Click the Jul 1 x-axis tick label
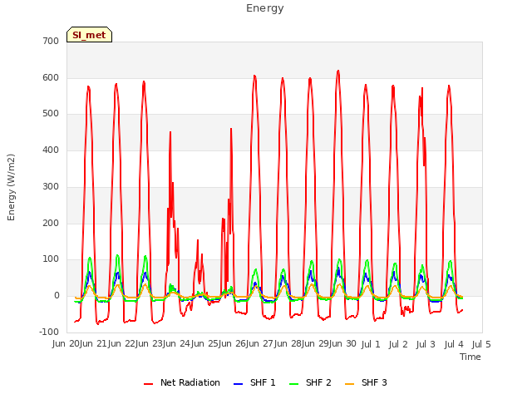This screenshot has height=399, width=532. (371, 345)
